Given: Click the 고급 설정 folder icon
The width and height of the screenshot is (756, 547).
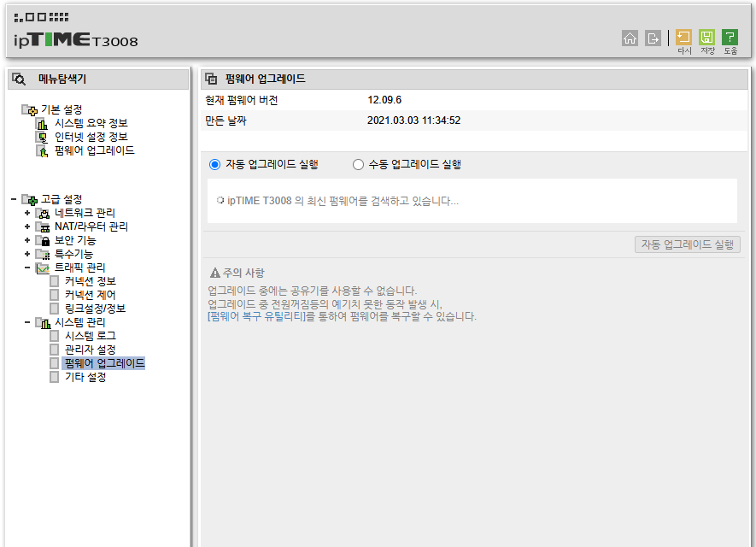Looking at the screenshot, I should tap(29, 200).
